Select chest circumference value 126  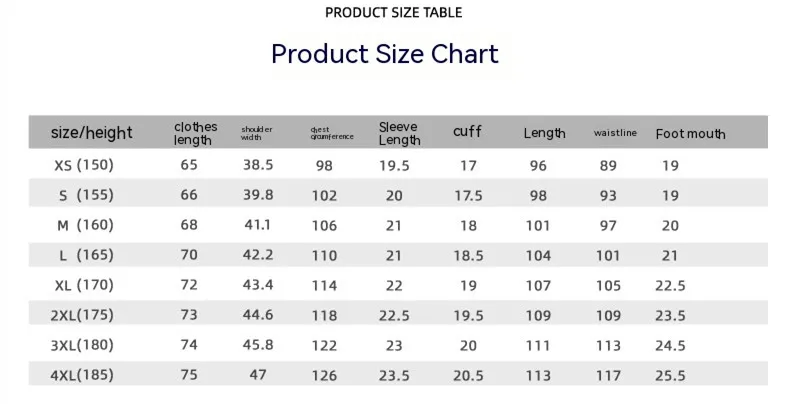click(x=324, y=375)
